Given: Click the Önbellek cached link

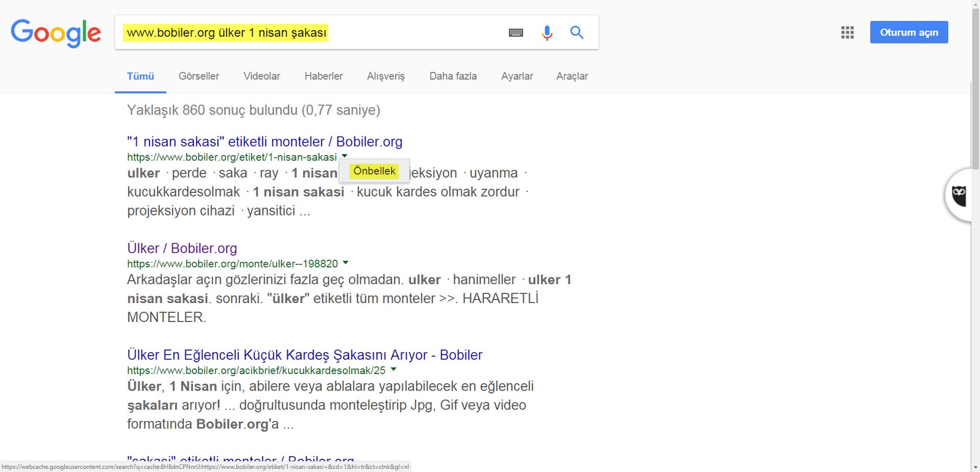Looking at the screenshot, I should [x=374, y=171].
